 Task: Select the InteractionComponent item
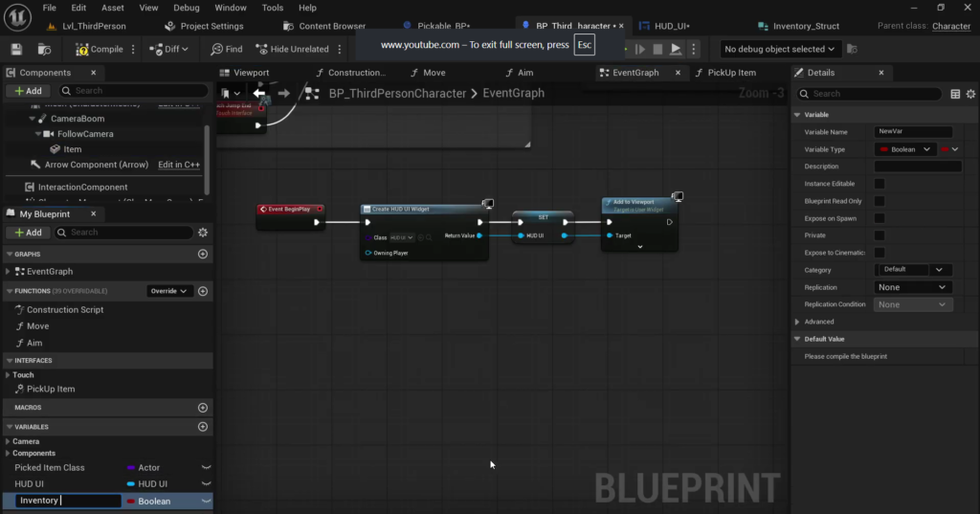(x=82, y=187)
